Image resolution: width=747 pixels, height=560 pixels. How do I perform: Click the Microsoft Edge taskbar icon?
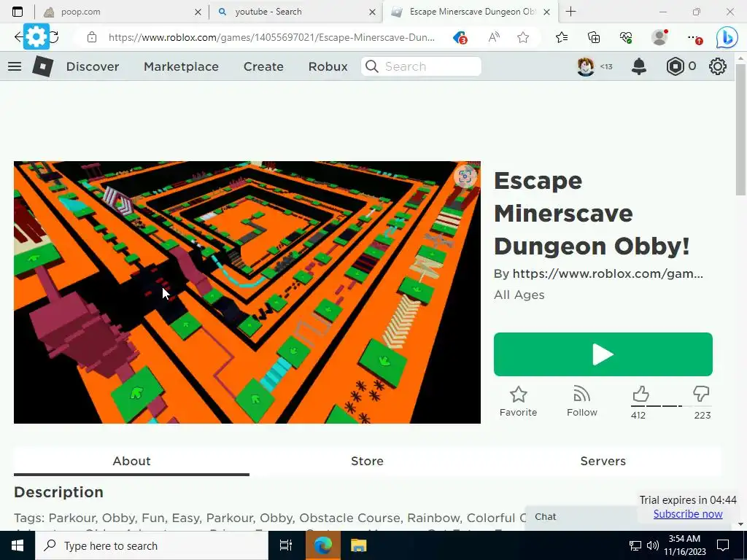click(x=322, y=545)
